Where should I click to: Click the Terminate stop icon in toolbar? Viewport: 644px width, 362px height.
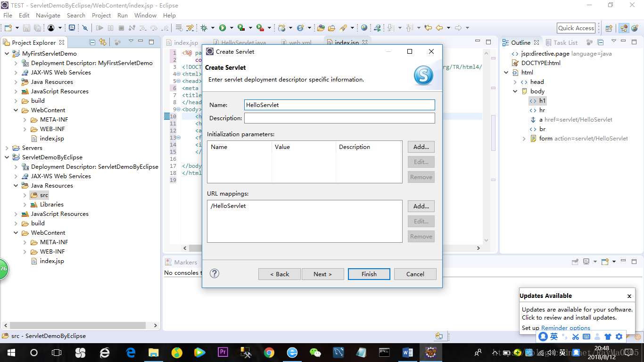tap(121, 28)
